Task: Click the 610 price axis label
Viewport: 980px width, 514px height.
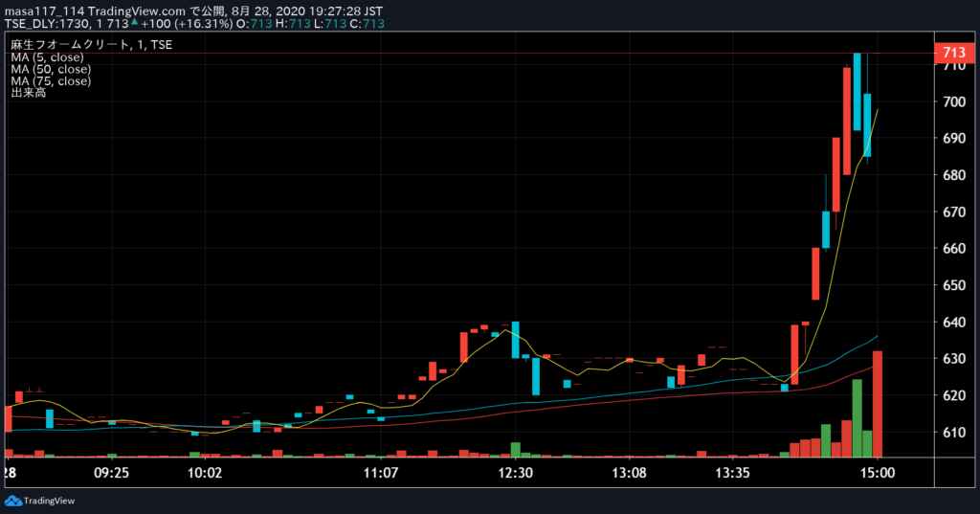Action: 954,432
